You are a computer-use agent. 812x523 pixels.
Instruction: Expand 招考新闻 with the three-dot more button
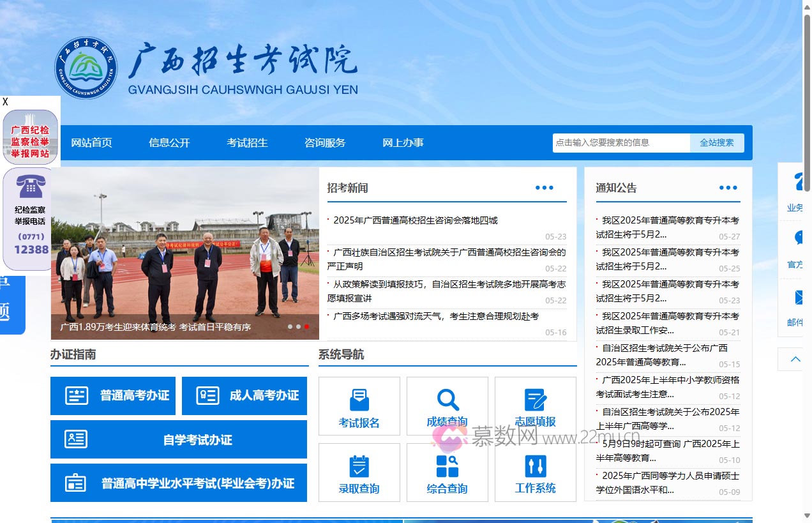(544, 188)
